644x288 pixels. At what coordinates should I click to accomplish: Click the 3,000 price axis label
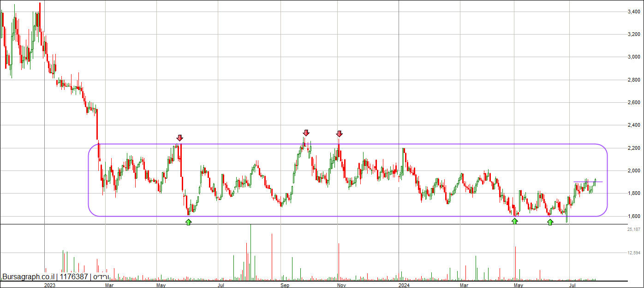(634, 57)
